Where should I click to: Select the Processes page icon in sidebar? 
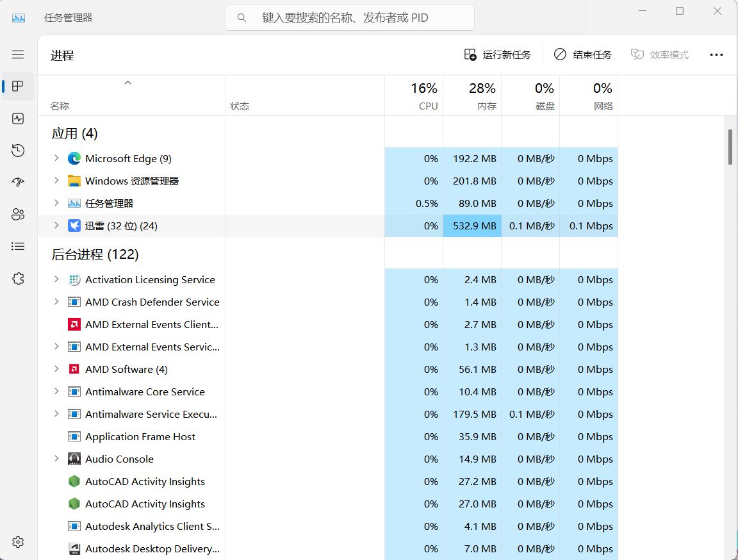tap(18, 86)
